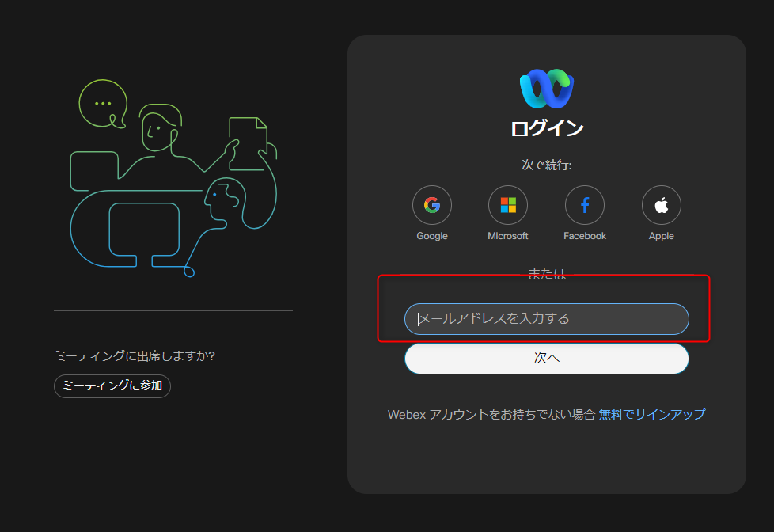The height and width of the screenshot is (532, 774).
Task: Select the Apple sign-in icon
Action: click(x=662, y=205)
